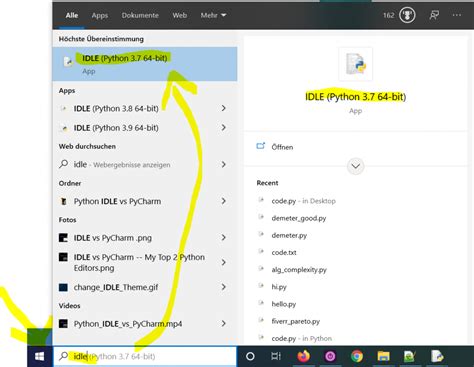Click IDLE (Python 3.7 64-bit) title in preview
The height and width of the screenshot is (367, 474).
[355, 97]
